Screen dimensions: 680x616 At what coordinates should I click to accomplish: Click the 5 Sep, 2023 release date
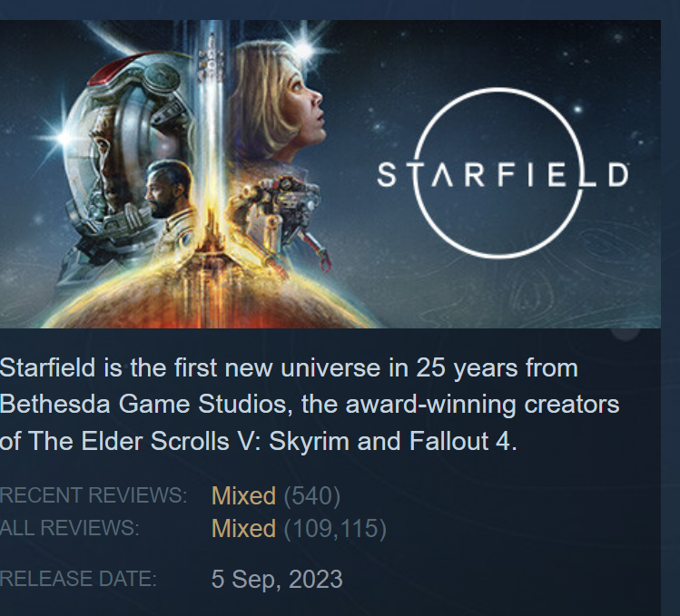point(277,579)
